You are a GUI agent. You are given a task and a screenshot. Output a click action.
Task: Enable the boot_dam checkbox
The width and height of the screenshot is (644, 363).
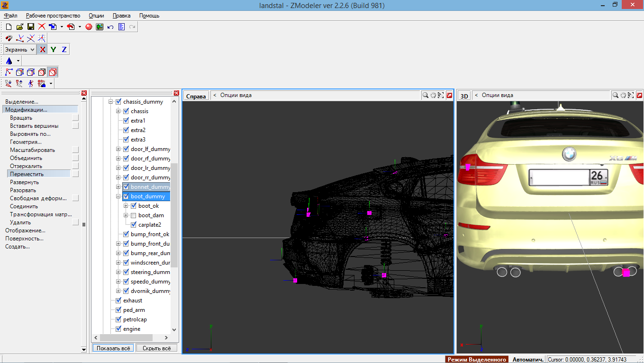pos(134,215)
